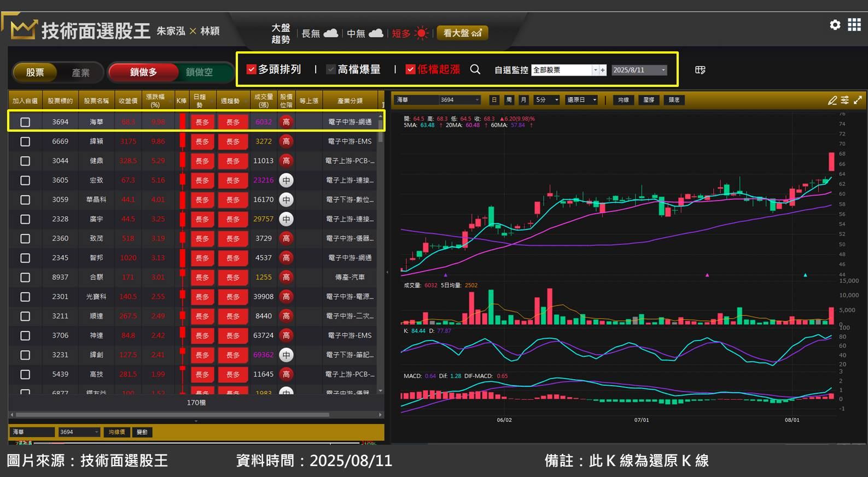Switch to 鎖做空 mode
Screen dimensions: 868x477
click(199, 72)
